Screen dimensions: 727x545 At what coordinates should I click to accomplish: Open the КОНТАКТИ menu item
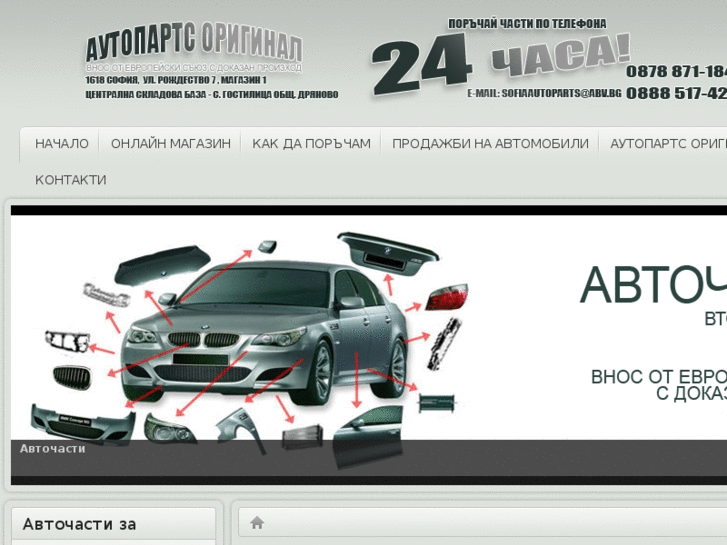[x=70, y=180]
